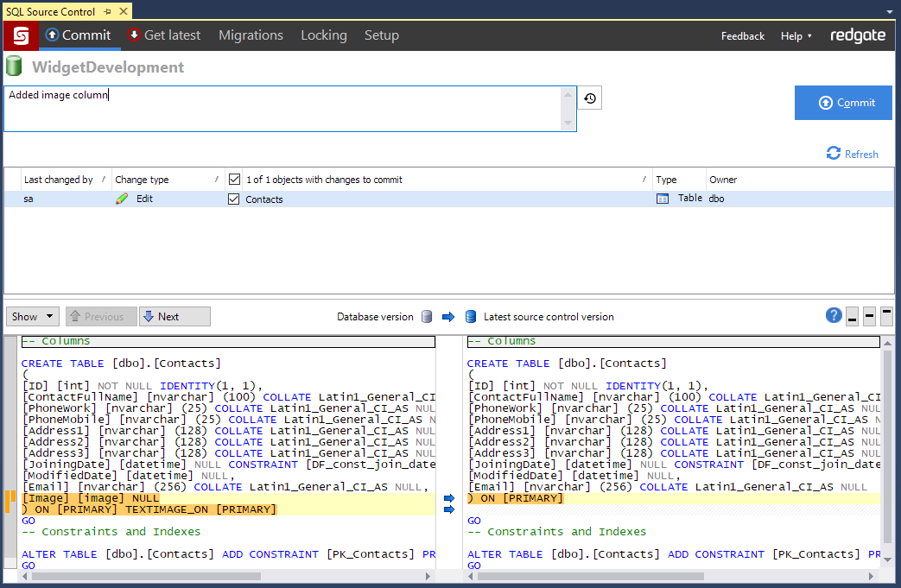This screenshot has width=901, height=588.
Task: Open the Migrations tab
Action: pyautogui.click(x=251, y=35)
